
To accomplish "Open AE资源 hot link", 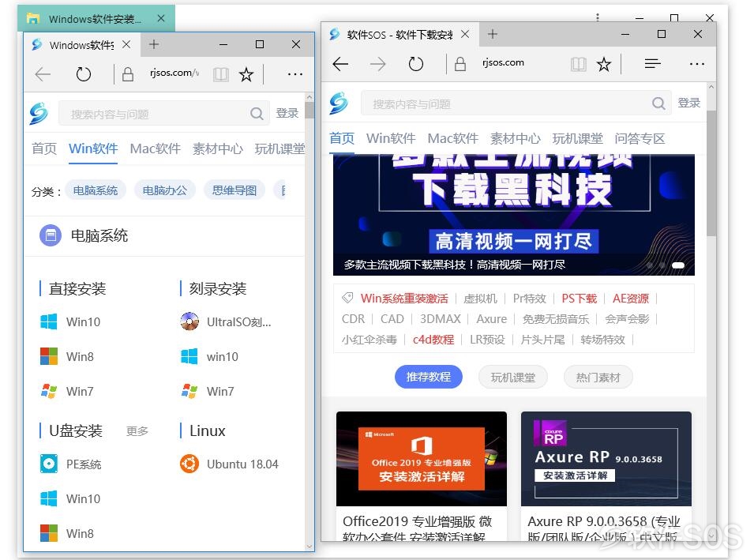I will [630, 299].
